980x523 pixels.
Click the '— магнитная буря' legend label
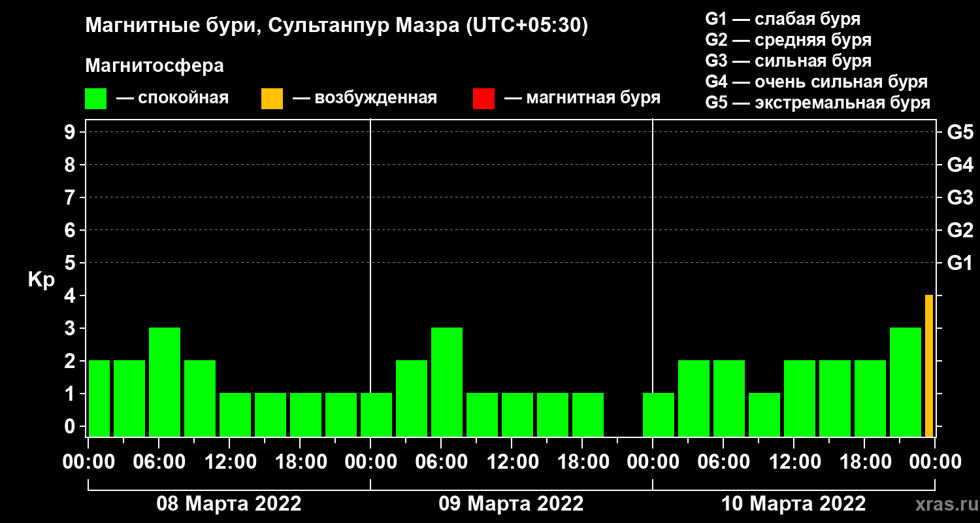[582, 98]
